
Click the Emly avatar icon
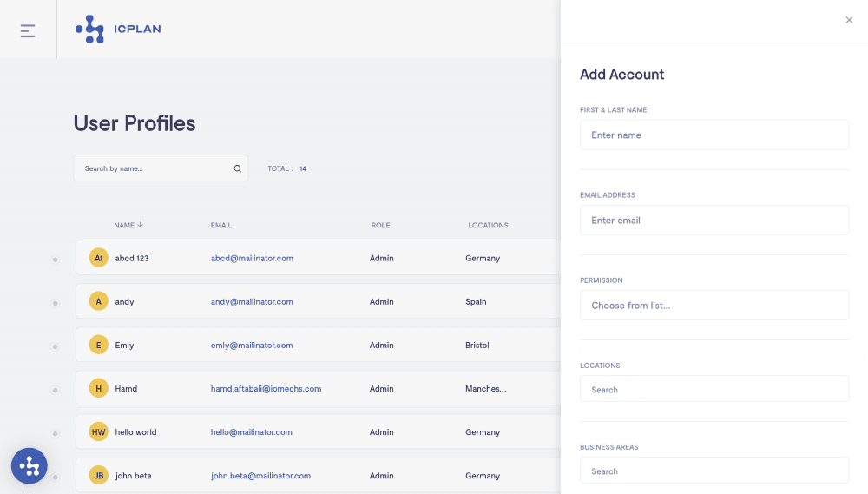(x=99, y=345)
